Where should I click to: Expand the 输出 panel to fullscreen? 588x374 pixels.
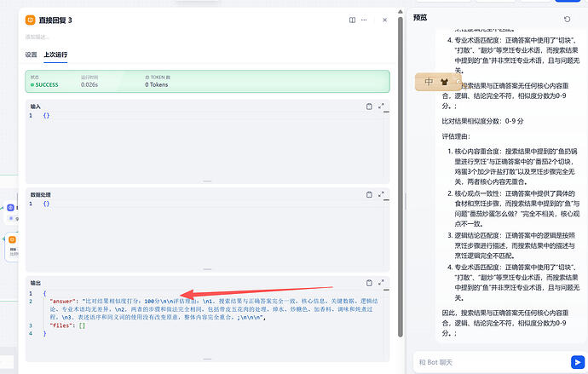tap(381, 283)
